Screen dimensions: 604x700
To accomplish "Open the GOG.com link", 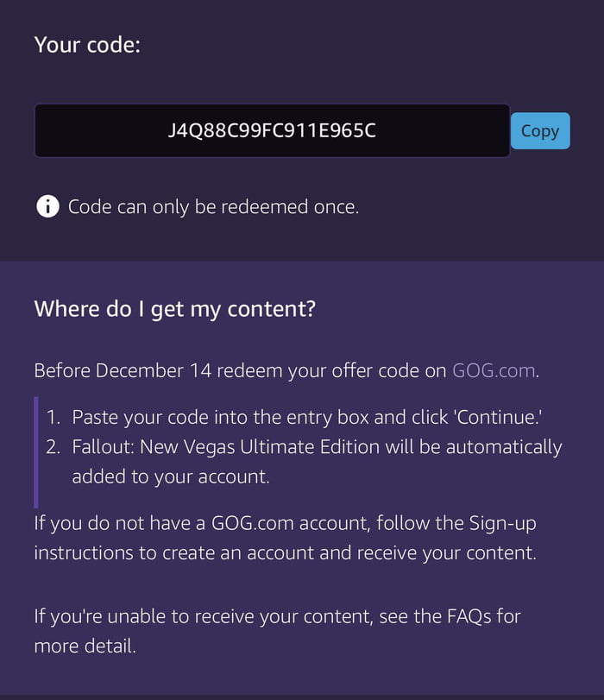I will [x=494, y=371].
